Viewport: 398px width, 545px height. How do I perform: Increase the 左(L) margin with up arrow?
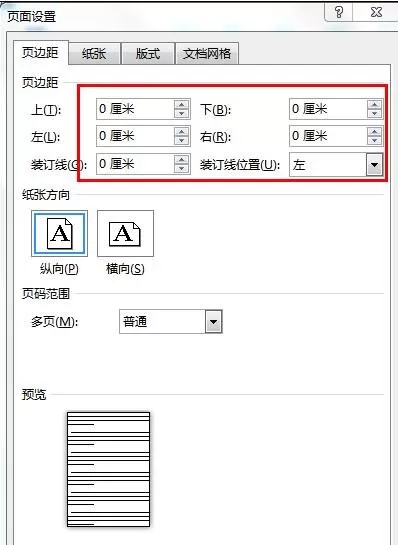click(x=181, y=131)
